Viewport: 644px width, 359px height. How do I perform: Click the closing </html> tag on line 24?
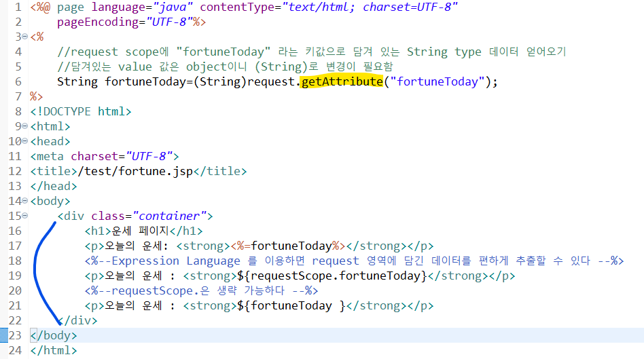pos(54,350)
